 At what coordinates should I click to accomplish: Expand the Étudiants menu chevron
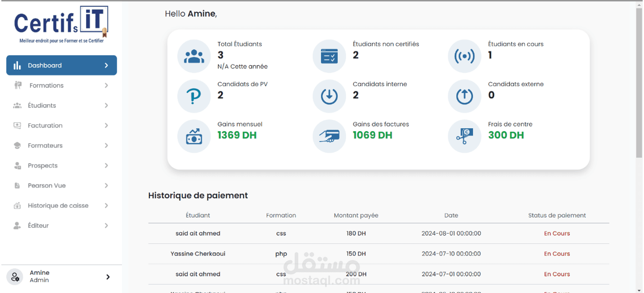click(x=106, y=106)
